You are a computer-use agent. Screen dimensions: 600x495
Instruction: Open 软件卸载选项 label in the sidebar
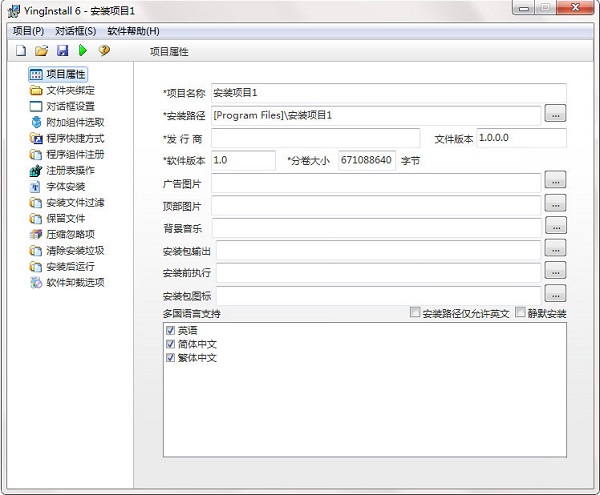point(75,283)
